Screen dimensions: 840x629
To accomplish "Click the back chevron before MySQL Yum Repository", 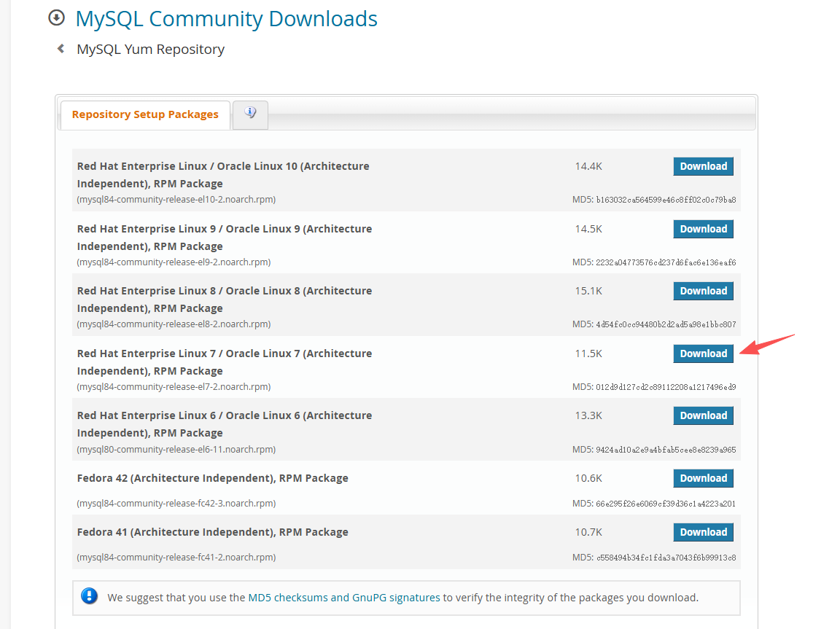I will 61,49.
